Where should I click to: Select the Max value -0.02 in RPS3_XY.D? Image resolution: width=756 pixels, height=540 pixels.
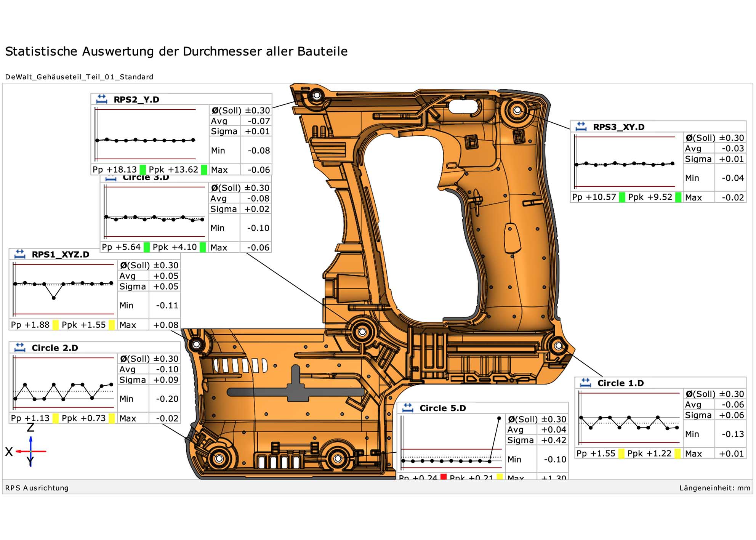click(733, 197)
